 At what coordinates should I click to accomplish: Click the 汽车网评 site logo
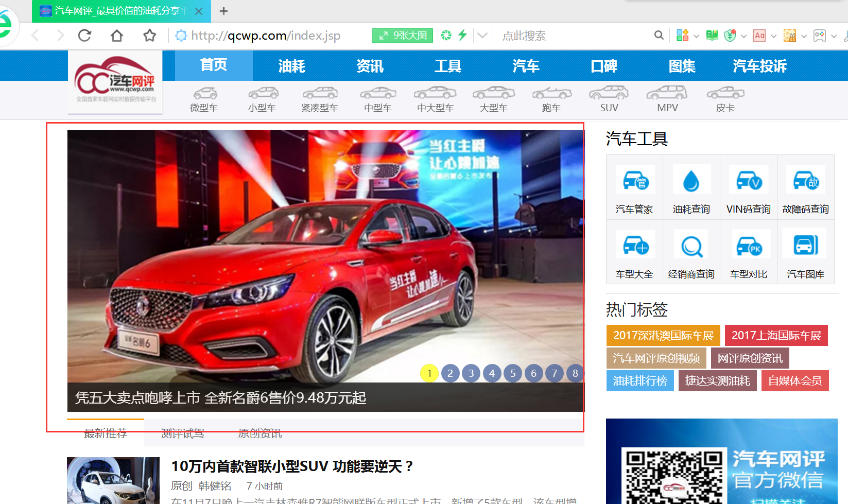click(x=115, y=81)
